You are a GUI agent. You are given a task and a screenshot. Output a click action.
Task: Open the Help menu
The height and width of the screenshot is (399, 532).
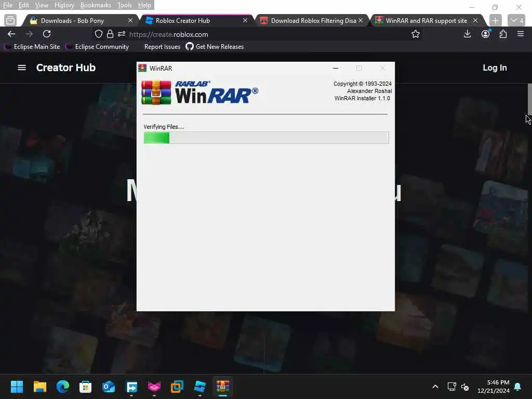144,5
